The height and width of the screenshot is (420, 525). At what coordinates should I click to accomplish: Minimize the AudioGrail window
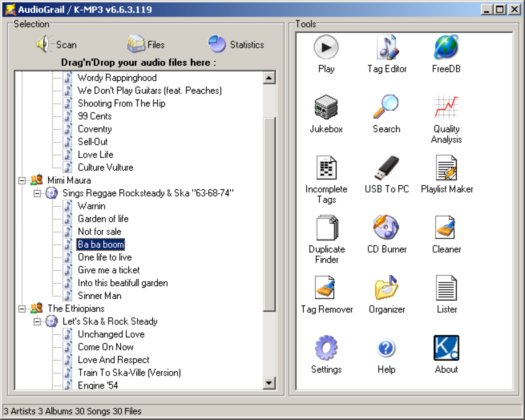(487, 10)
